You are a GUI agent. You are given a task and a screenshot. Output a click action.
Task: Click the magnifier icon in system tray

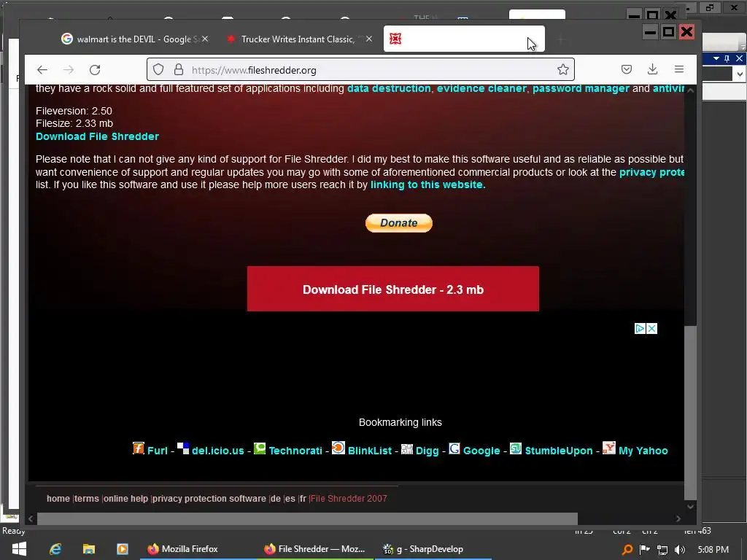[x=627, y=550]
